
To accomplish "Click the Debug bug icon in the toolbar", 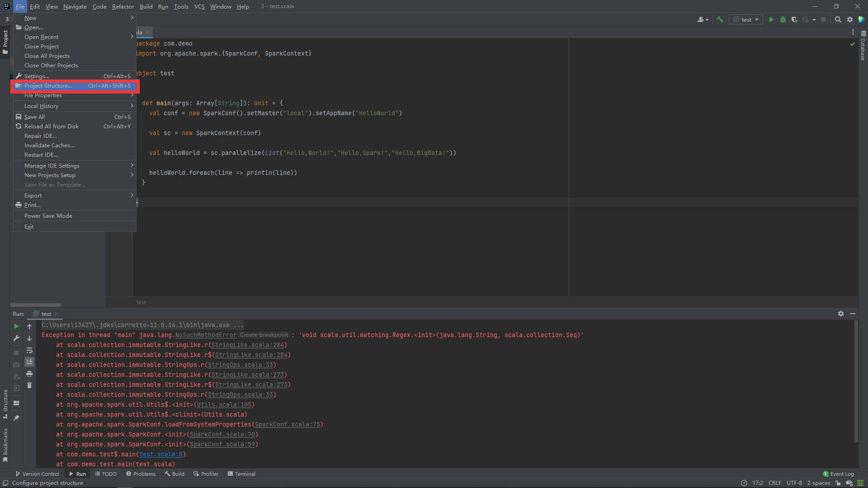I will [x=783, y=19].
